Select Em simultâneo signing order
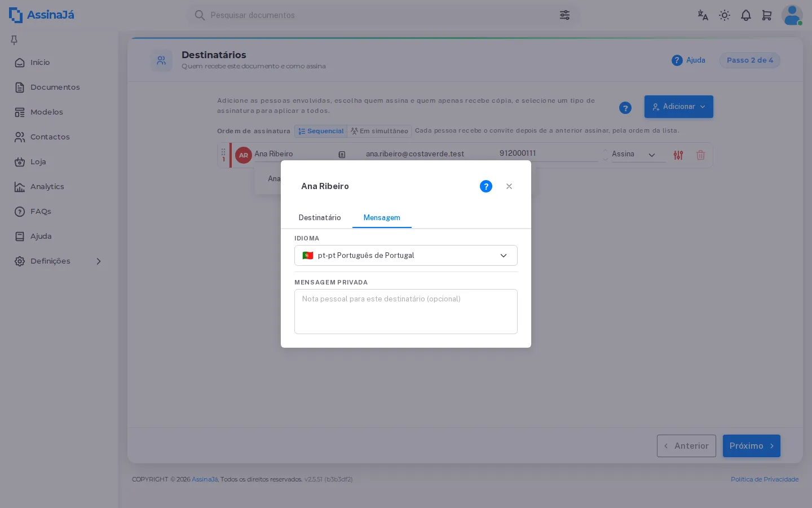This screenshot has height=508, width=812. click(x=379, y=131)
